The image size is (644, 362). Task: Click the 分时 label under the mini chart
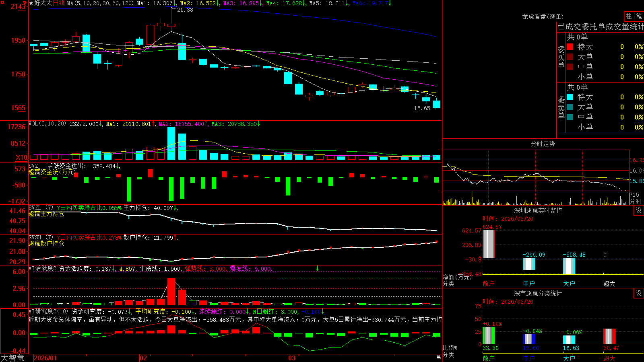click(636, 202)
